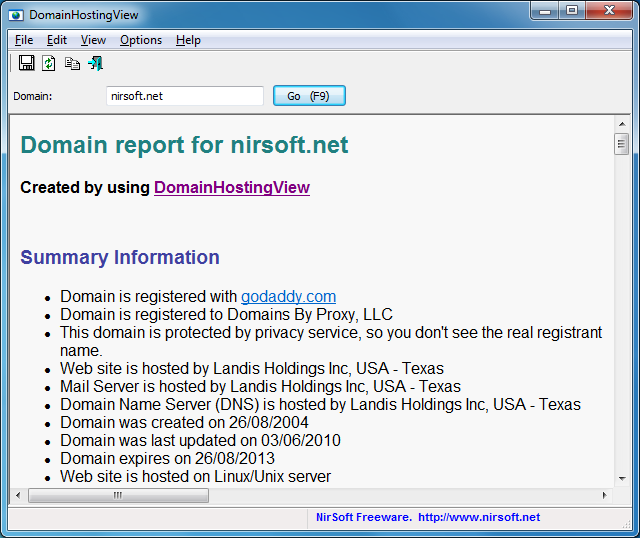Open the DomainHostingView hyperlink
640x538 pixels.
(x=232, y=187)
